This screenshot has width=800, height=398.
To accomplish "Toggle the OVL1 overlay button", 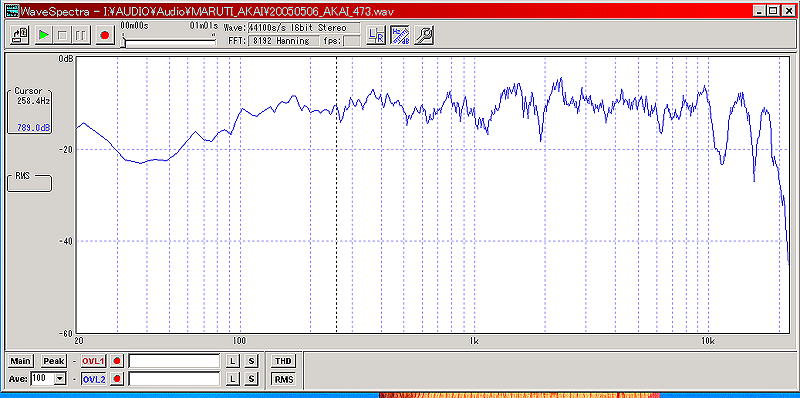I will [x=93, y=361].
